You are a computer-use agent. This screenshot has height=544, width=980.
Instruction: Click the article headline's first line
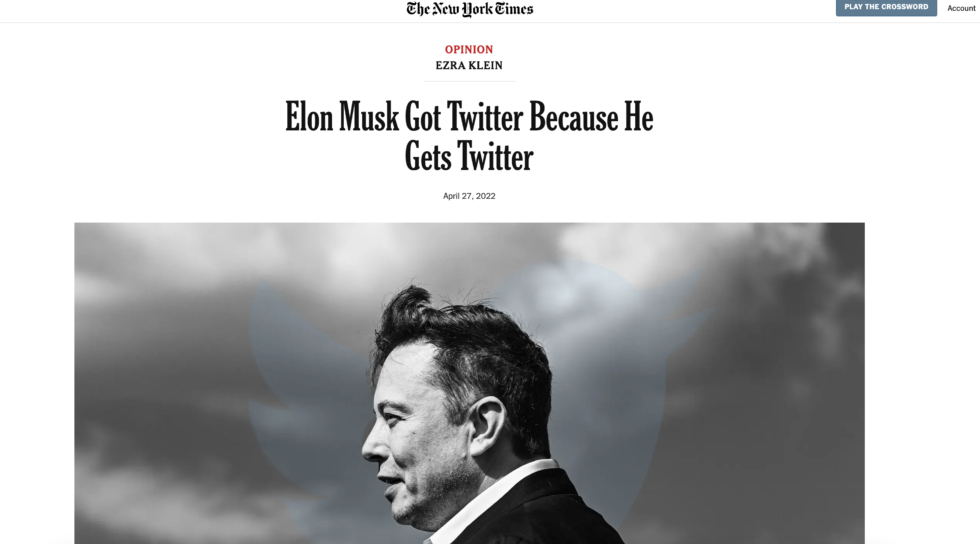469,118
